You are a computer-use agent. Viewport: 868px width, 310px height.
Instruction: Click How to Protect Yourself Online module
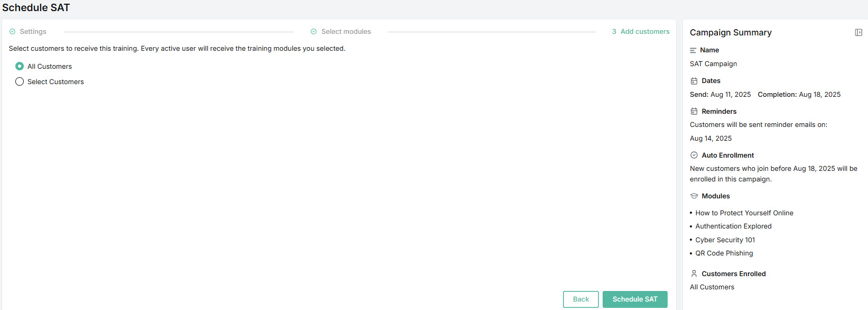pos(744,213)
